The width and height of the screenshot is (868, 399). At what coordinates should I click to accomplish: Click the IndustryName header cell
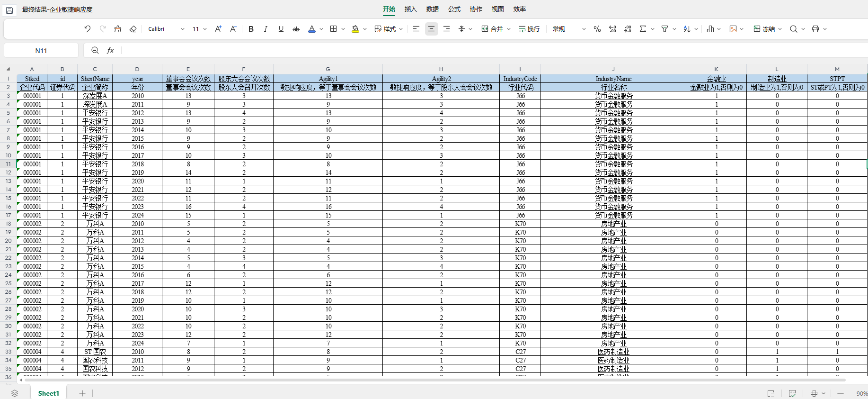(613, 79)
